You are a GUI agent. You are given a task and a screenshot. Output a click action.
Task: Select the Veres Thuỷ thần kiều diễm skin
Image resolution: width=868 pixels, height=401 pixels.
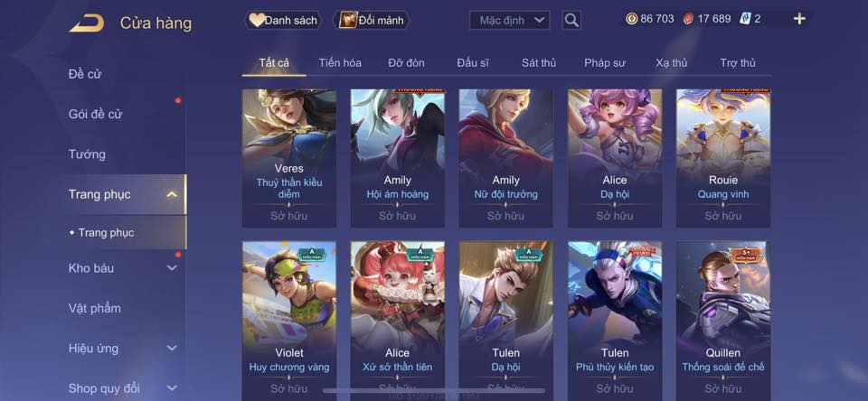[x=289, y=158]
